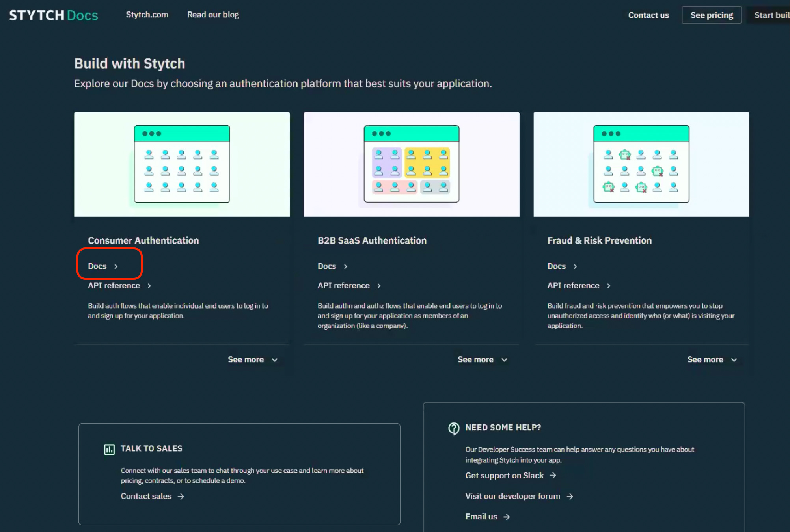This screenshot has height=532, width=790.
Task: Click the arrow beside Visit our developer forum
Action: pyautogui.click(x=570, y=497)
